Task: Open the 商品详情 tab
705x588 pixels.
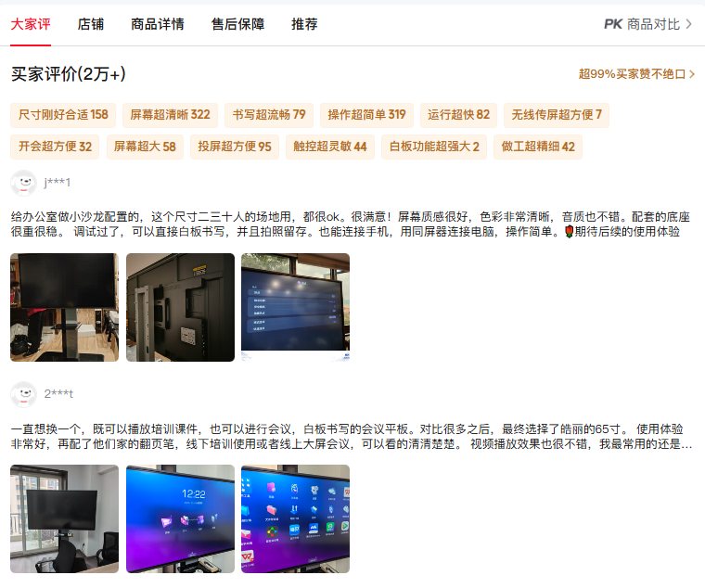Action: point(158,24)
